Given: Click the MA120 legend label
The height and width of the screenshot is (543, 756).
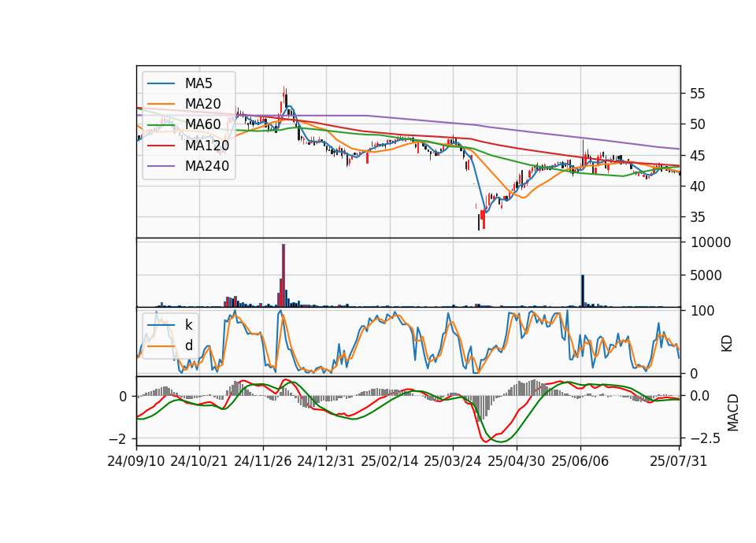Looking at the screenshot, I should pos(207,145).
